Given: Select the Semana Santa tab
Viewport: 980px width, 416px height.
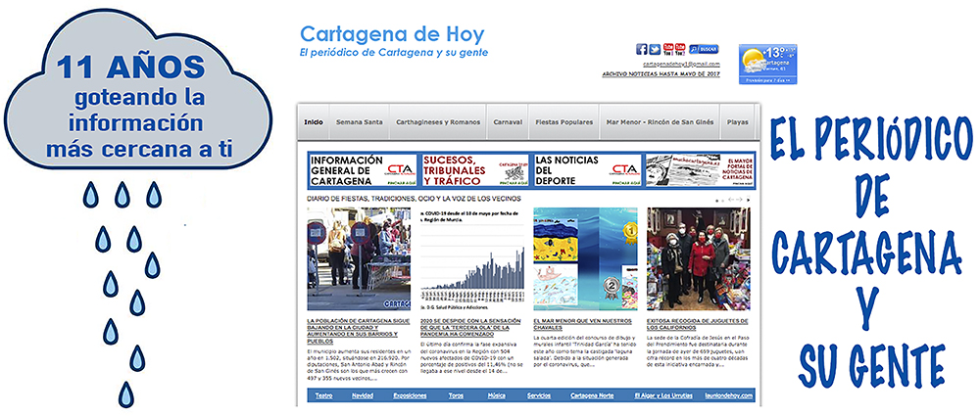Looking at the screenshot, I should click(359, 122).
